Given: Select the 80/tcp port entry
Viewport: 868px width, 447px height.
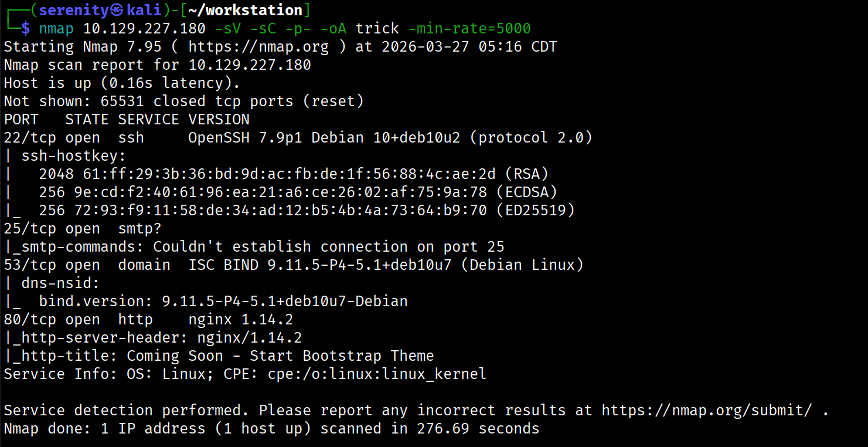Looking at the screenshot, I should coord(30,319).
